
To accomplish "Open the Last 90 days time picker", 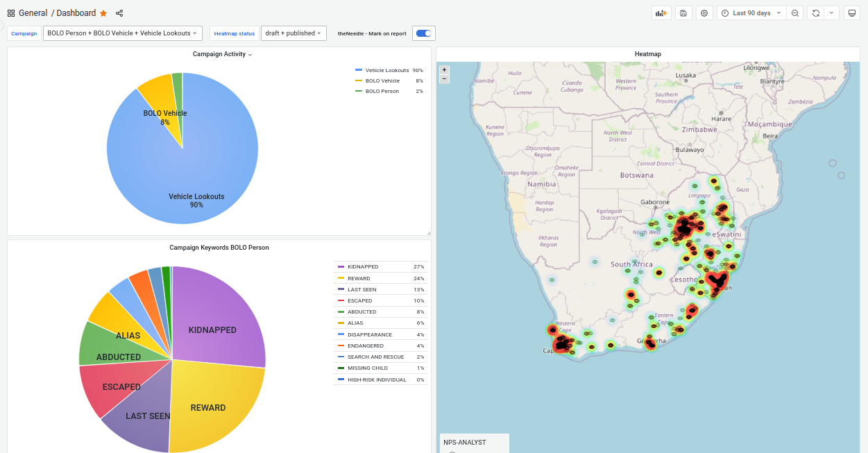I will 751,12.
